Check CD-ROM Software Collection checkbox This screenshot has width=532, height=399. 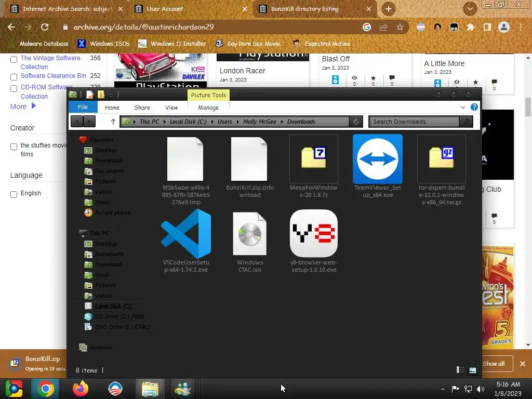(x=14, y=88)
